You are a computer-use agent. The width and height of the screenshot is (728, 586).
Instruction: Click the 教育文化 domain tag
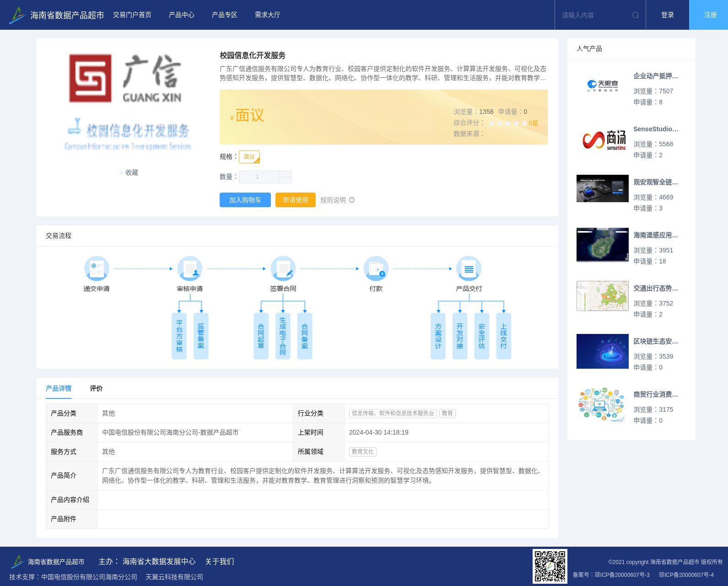tap(363, 452)
